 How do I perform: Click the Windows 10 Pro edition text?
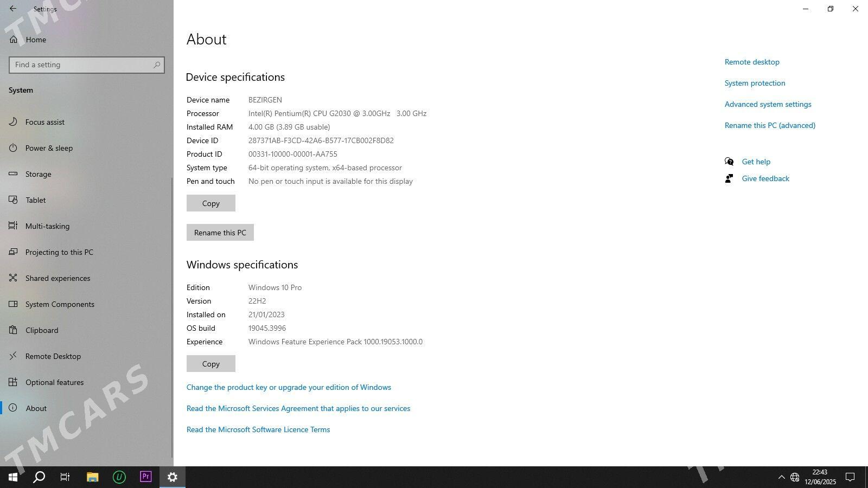click(275, 287)
